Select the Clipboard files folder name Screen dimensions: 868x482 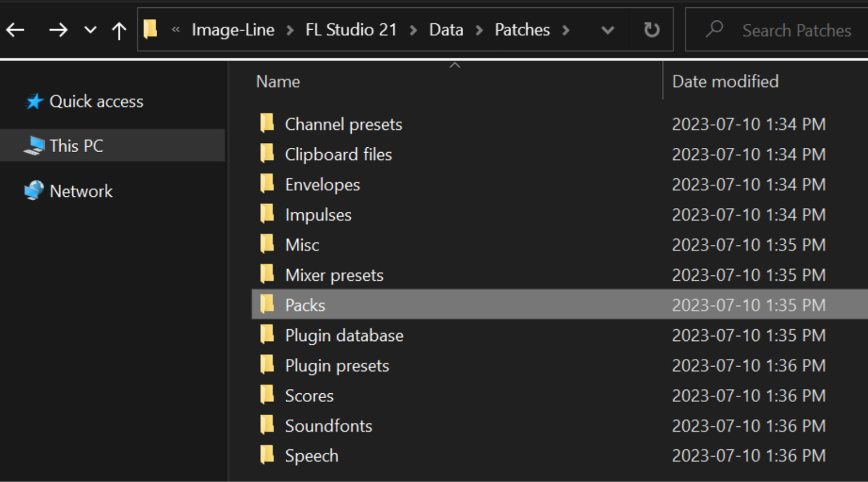339,154
